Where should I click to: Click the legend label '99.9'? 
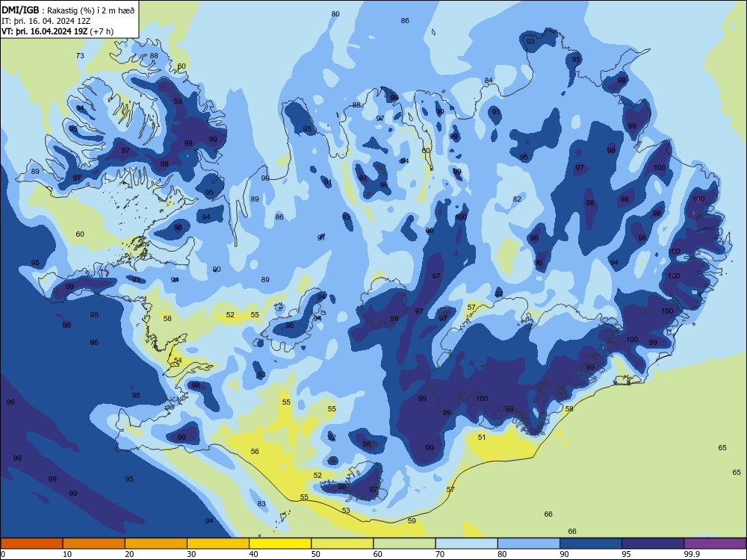point(692,554)
